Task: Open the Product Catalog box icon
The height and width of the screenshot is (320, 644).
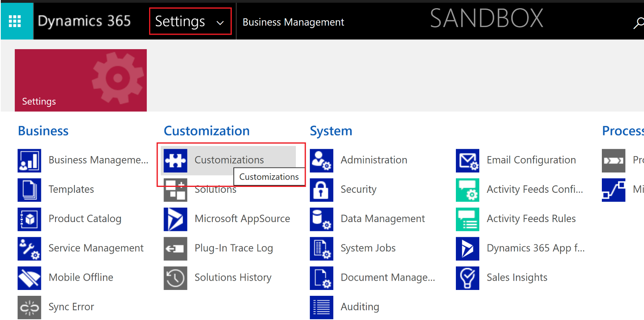Action: pyautogui.click(x=29, y=219)
